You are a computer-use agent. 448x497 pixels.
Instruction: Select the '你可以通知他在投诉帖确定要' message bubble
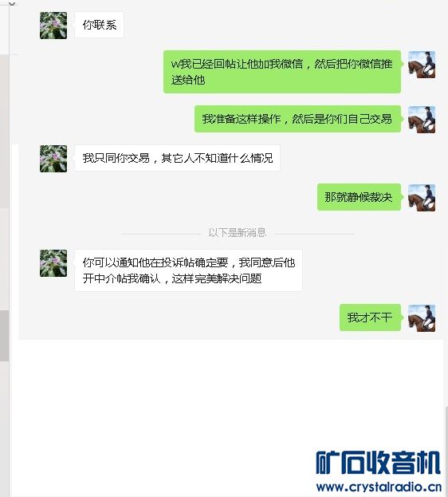pos(188,270)
